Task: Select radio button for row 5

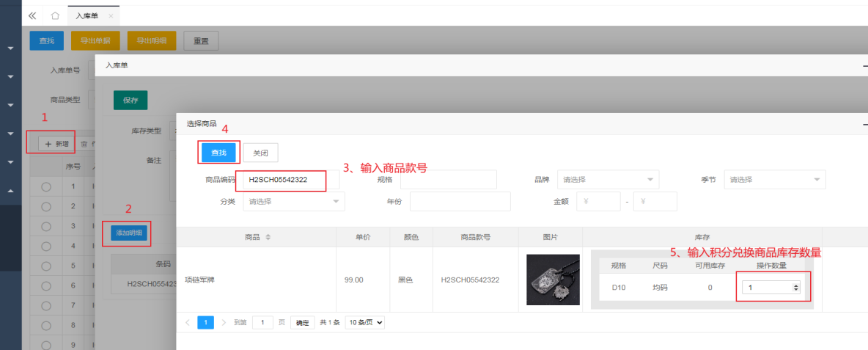Action: (46, 266)
